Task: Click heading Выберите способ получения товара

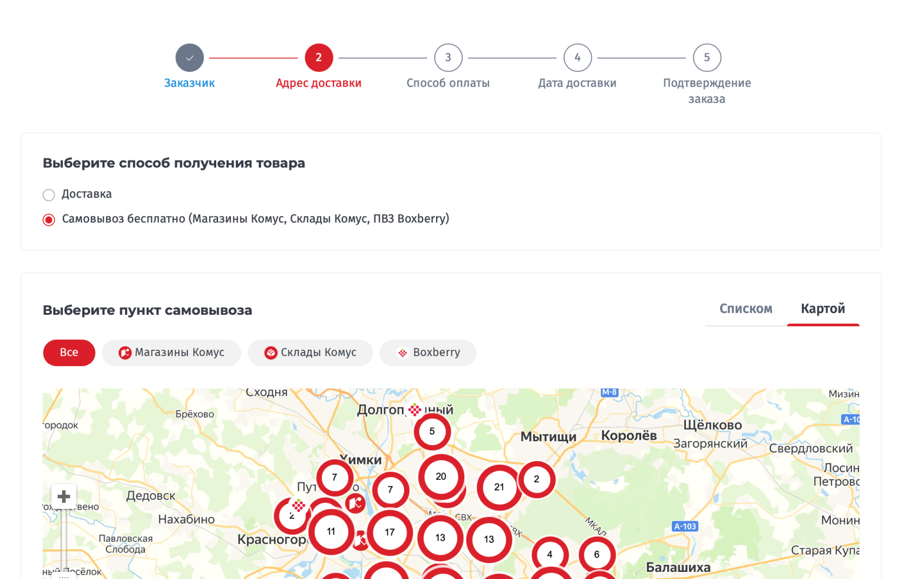Action: [x=174, y=163]
